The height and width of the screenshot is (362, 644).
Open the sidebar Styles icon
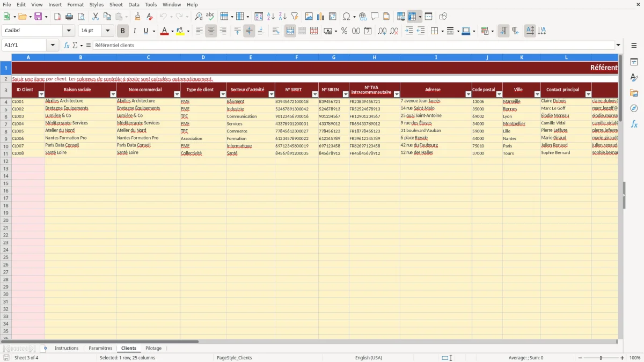(x=634, y=78)
